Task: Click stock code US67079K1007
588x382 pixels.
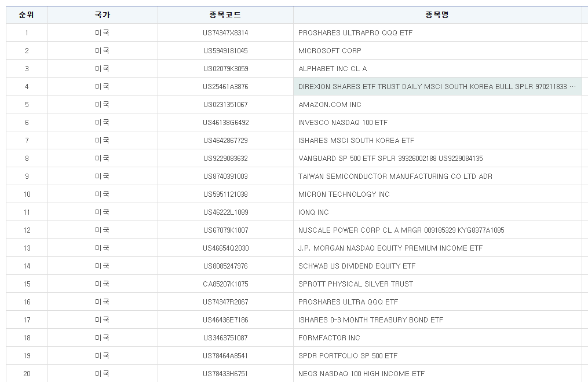Action: click(225, 230)
